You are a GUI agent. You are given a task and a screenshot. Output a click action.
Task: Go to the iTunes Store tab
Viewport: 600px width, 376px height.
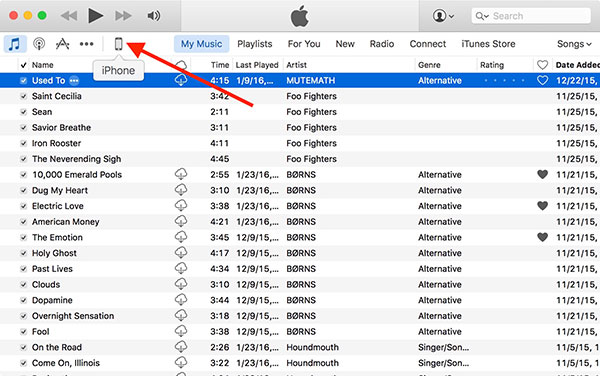pyautogui.click(x=488, y=44)
